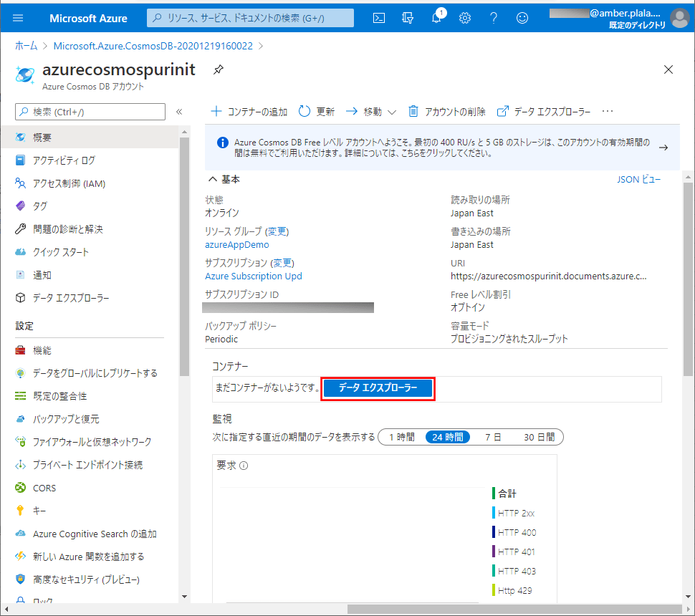This screenshot has height=616, width=695.
Task: Select the 30 日間 time range
Action: pos(539,438)
